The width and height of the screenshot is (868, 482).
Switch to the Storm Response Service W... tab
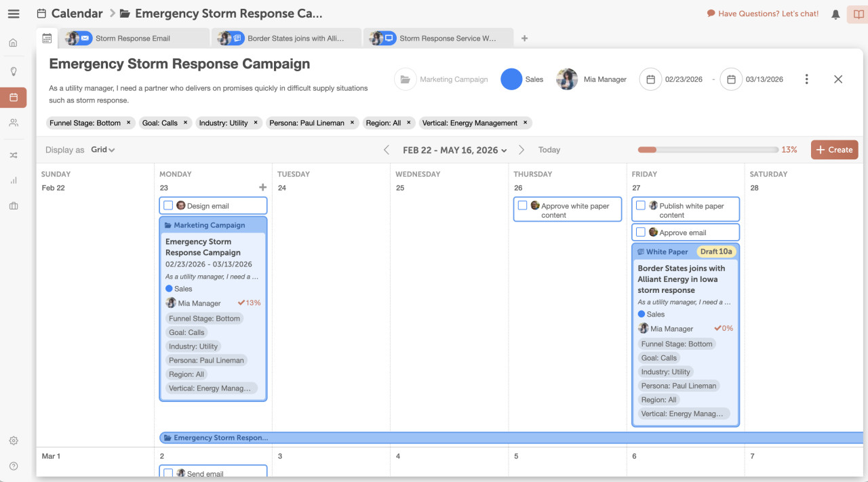click(x=439, y=39)
